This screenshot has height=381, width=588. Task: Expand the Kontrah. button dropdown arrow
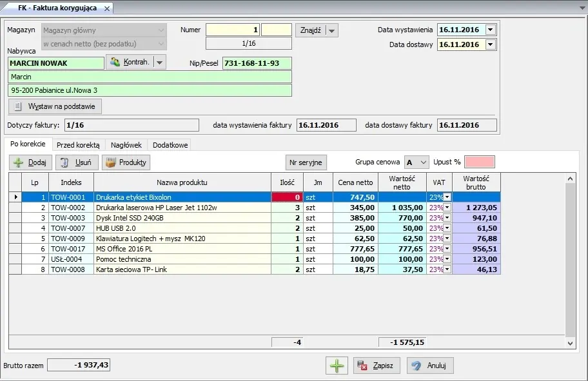160,63
